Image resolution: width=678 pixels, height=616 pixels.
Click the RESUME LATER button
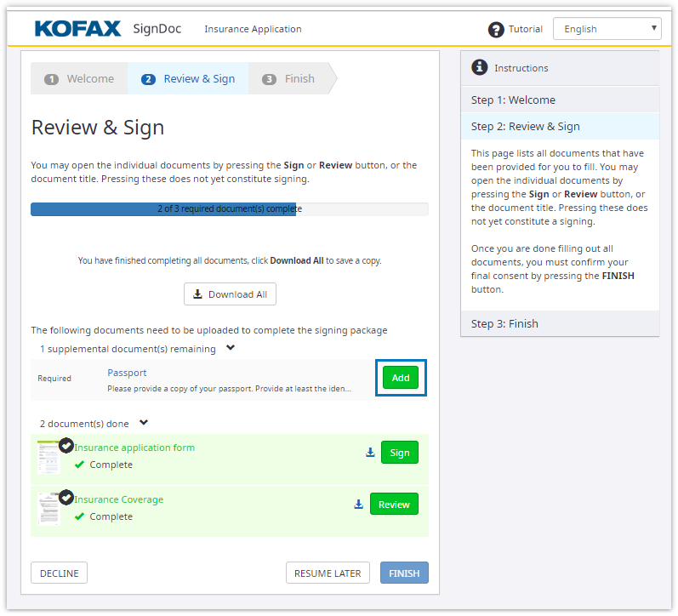(x=328, y=573)
